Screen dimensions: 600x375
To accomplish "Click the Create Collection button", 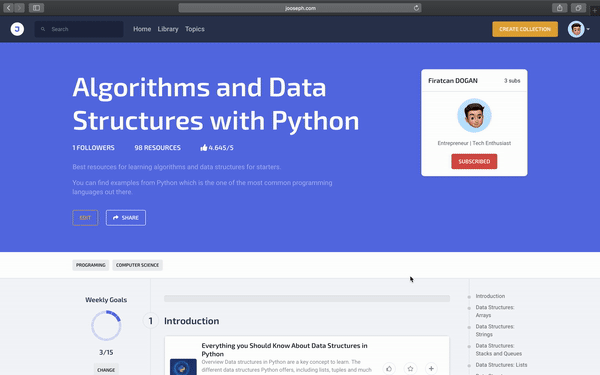I will point(525,29).
